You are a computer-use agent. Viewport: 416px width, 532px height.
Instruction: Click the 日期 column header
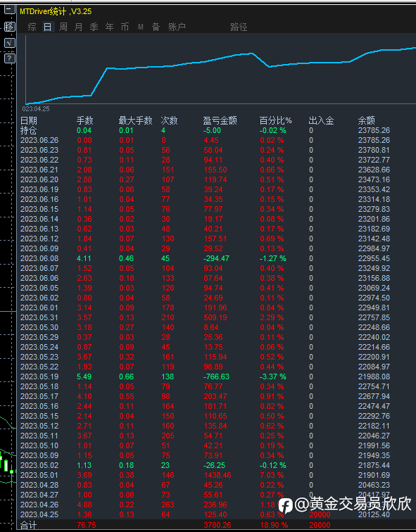point(29,120)
